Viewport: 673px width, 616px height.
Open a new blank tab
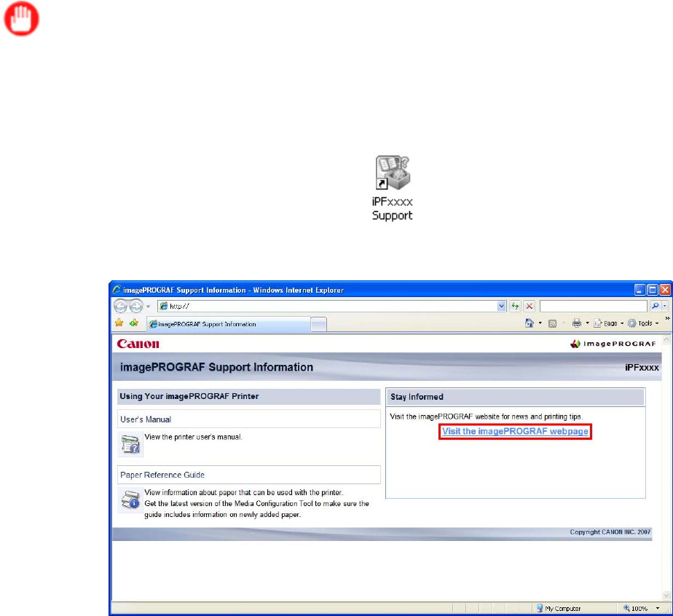click(x=318, y=324)
